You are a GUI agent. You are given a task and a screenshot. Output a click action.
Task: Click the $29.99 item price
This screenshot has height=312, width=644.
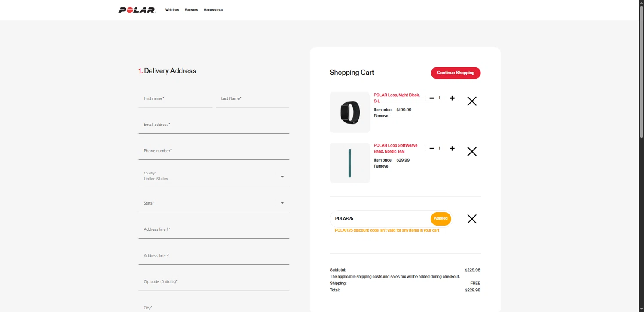403,160
